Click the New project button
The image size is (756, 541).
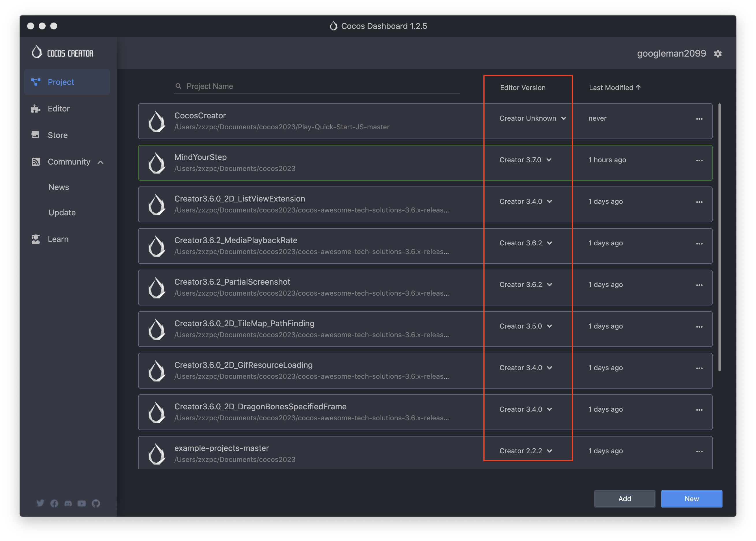tap(692, 499)
